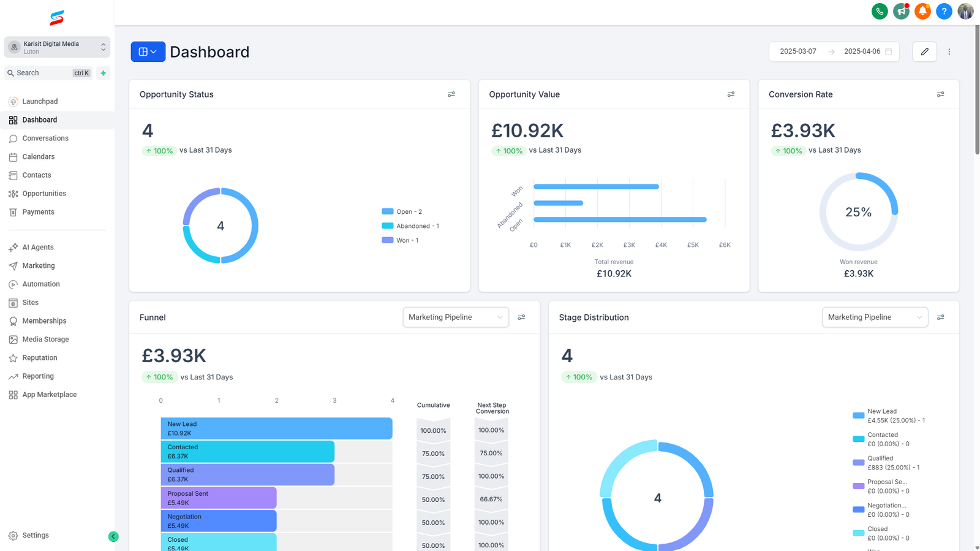Open the Karisit Digital Media account switcher
Viewport: 980px width, 551px height.
pos(57,47)
